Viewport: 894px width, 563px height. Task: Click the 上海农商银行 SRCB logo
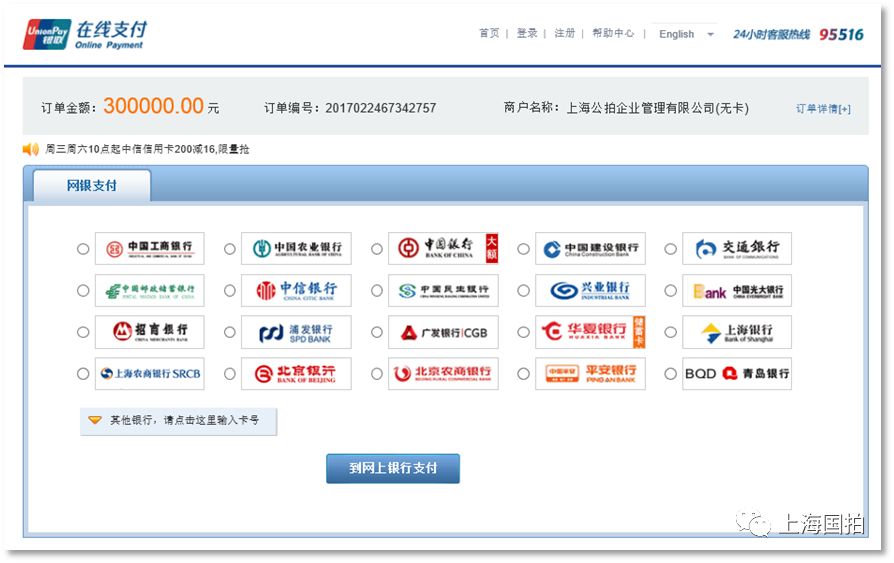(149, 374)
